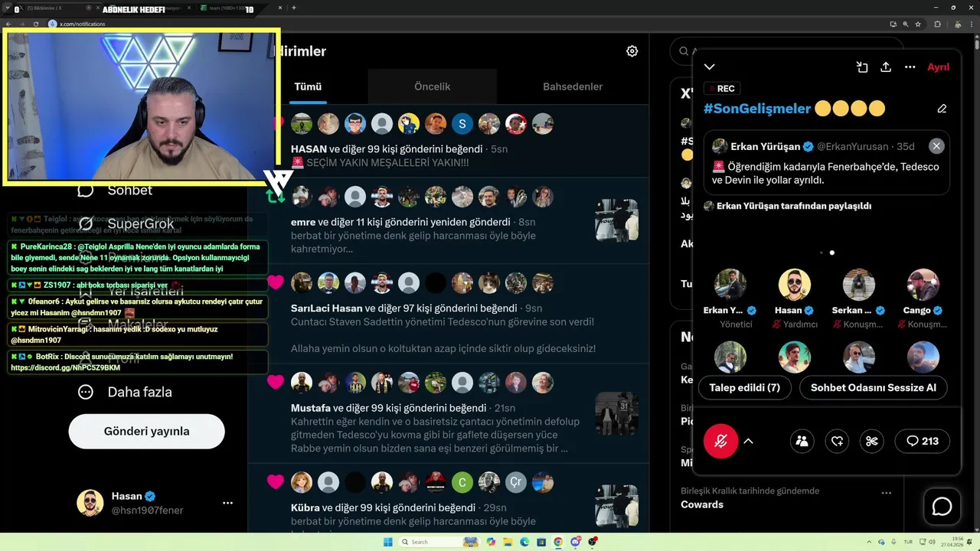
Task: Open the Space three-dot more menu
Action: (910, 67)
